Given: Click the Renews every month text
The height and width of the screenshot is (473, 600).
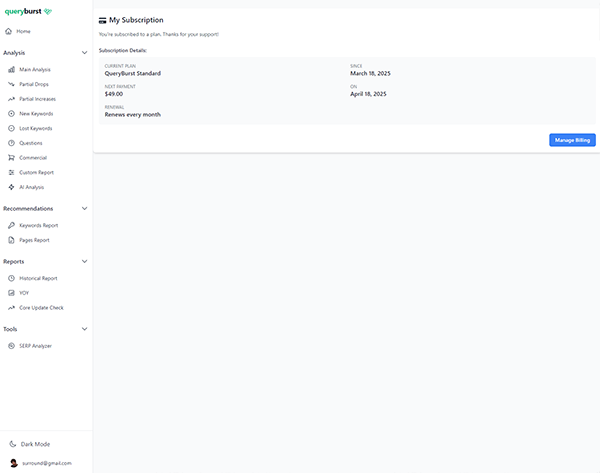Looking at the screenshot, I should (x=133, y=115).
